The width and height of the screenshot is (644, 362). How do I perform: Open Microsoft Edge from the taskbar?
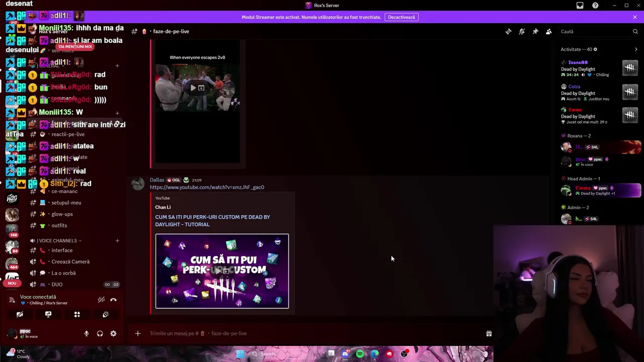375,354
